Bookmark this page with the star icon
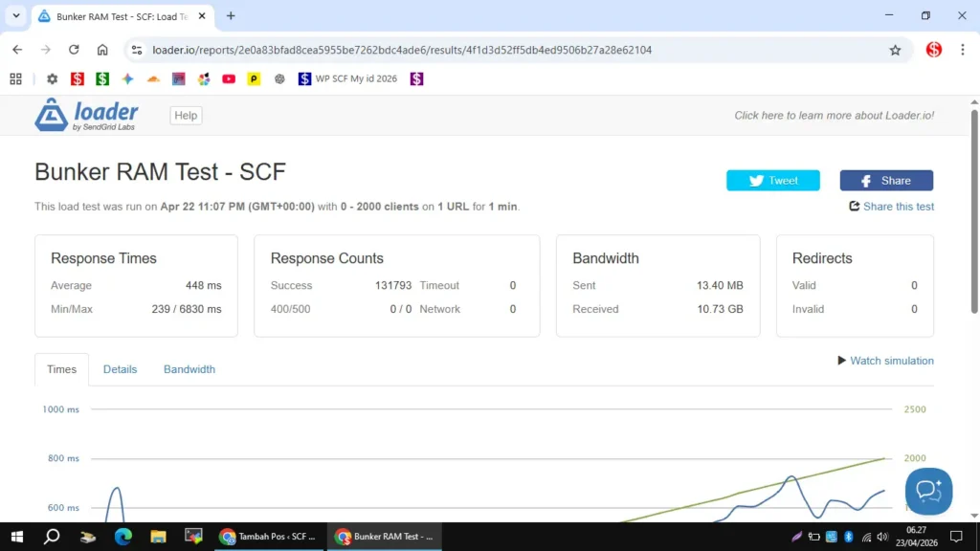Viewport: 980px width, 551px height. pyautogui.click(x=895, y=50)
